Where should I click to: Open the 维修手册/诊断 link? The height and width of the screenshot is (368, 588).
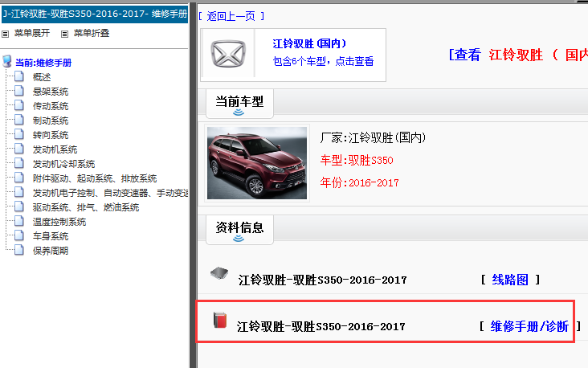(529, 326)
